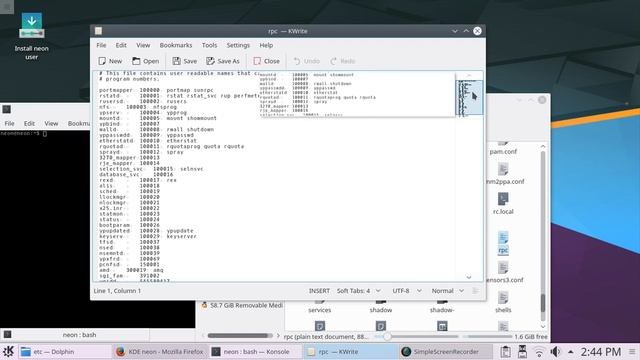Open the Tools menu in KWrite
This screenshot has height=360, width=640.
tap(209, 45)
